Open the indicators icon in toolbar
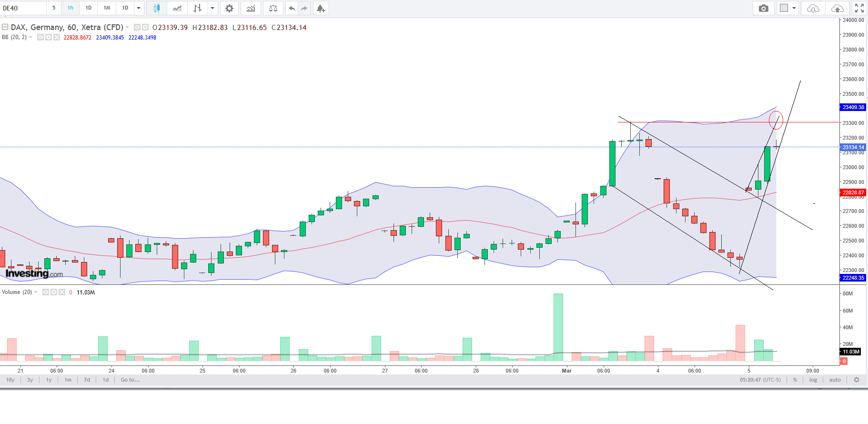 (x=251, y=8)
